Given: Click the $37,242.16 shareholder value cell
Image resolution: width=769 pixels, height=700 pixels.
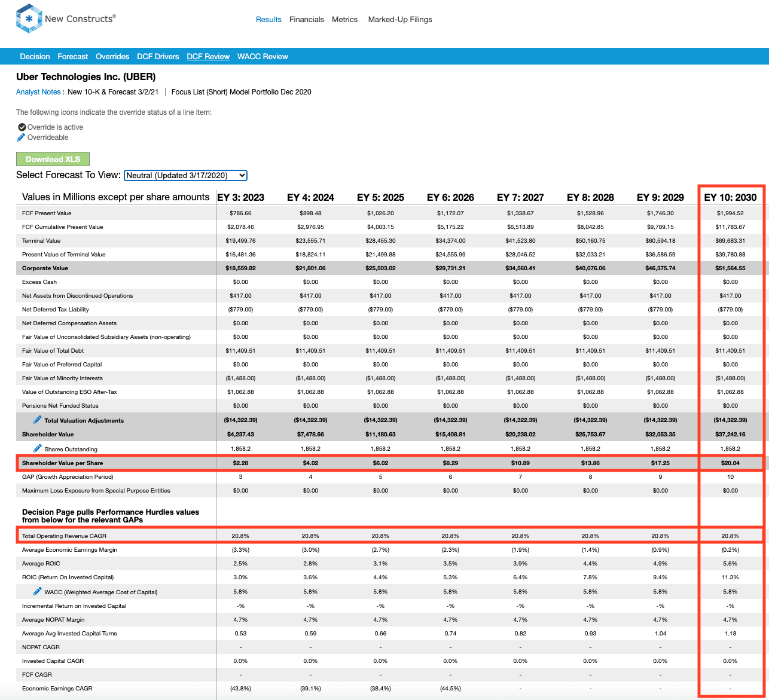Looking at the screenshot, I should 730,435.
